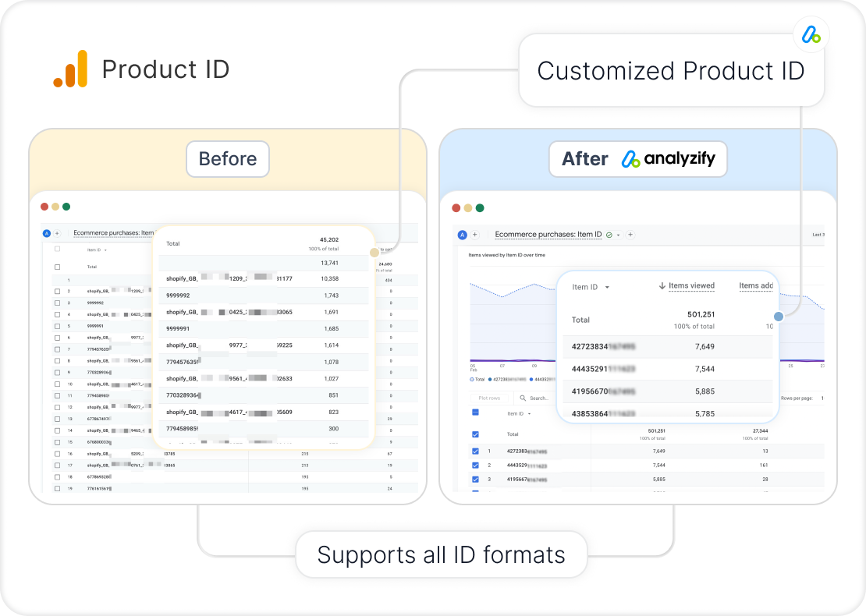Screen dimensions: 866x616
Task: Click the plus icon after report title dropdown in After window
Action: click(630, 235)
